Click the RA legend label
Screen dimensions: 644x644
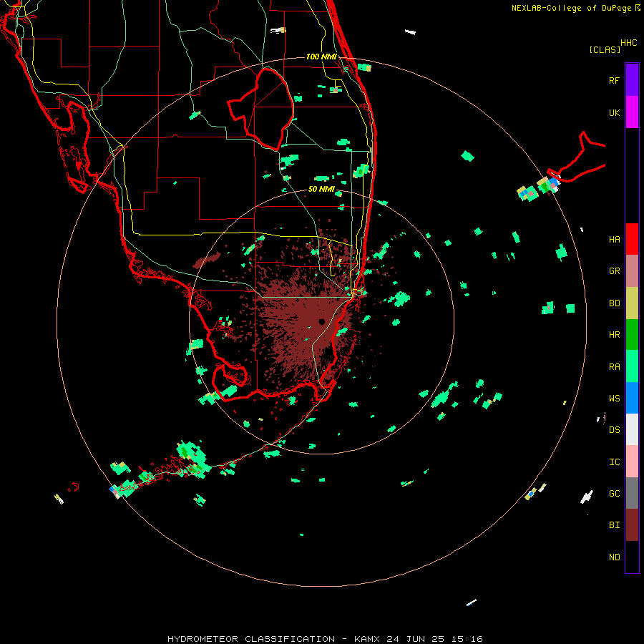(614, 366)
